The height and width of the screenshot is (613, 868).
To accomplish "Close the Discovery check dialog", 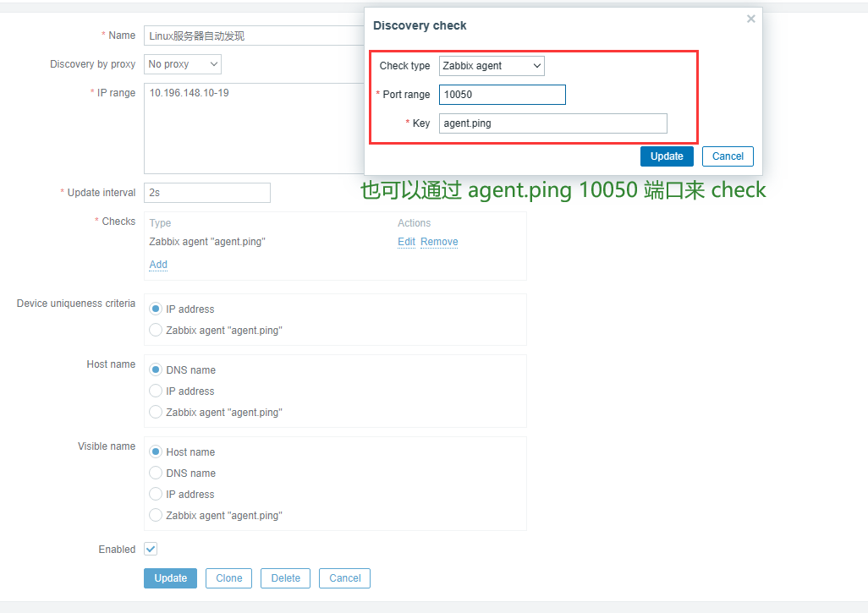I will 750,19.
